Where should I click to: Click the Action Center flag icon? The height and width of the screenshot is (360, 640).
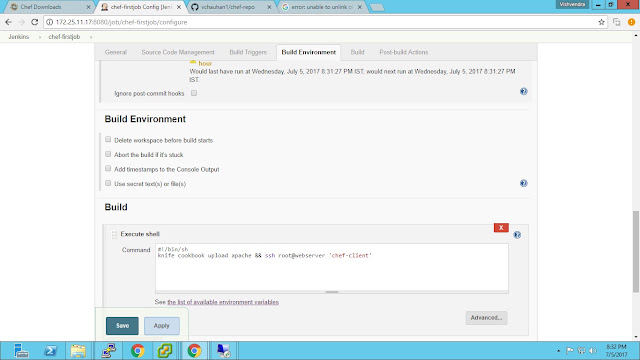pos(570,351)
